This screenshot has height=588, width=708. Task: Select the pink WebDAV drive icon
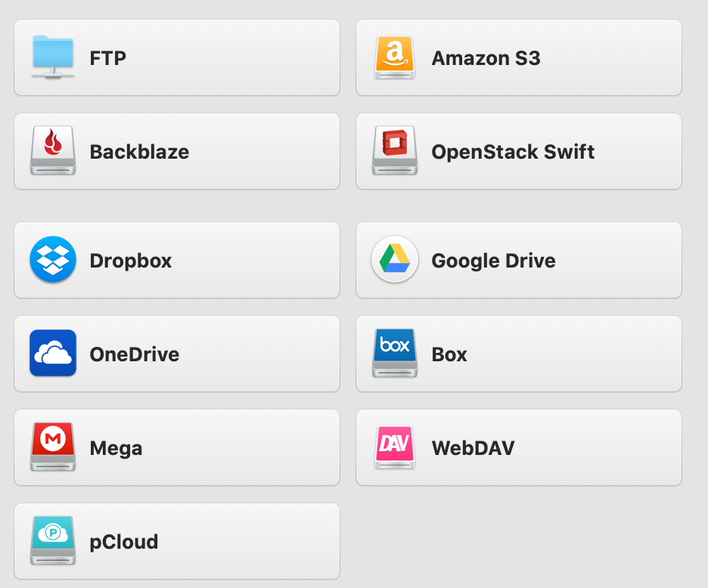click(x=395, y=447)
